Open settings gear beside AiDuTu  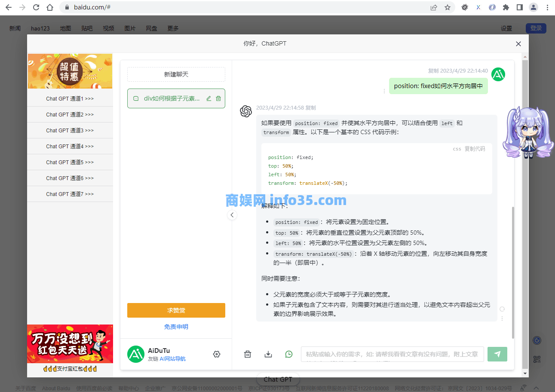point(217,354)
